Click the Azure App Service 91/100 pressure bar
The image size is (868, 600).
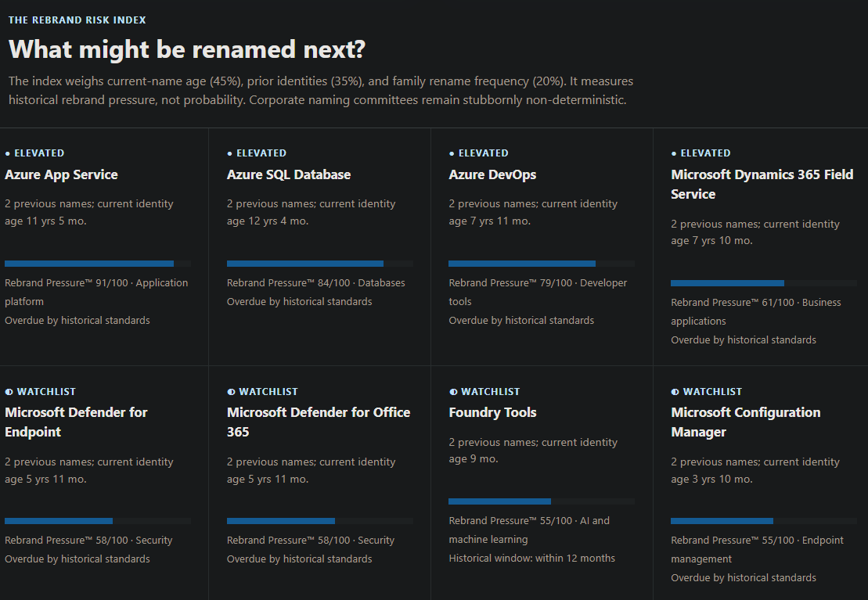tap(98, 264)
